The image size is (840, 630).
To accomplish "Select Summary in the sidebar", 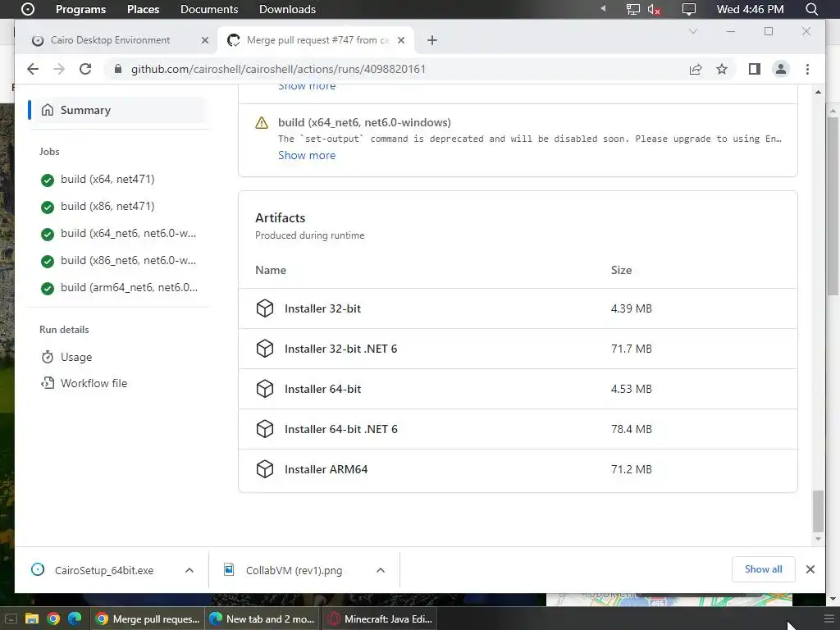I will pos(116,110).
